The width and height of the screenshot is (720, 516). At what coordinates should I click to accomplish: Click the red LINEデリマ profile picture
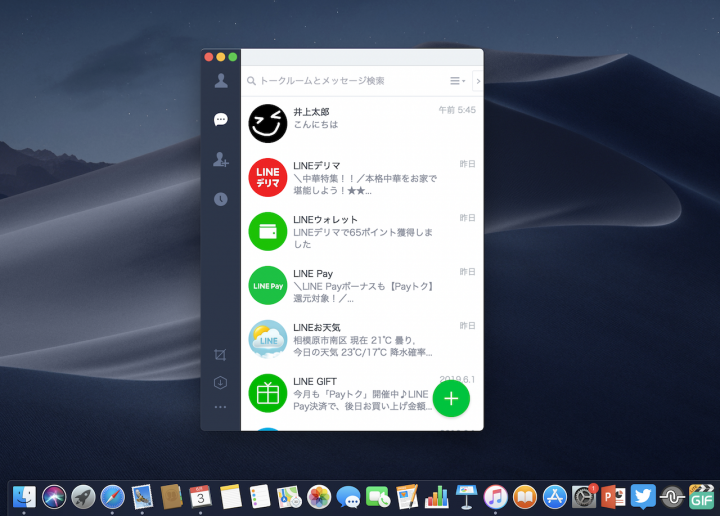click(268, 178)
